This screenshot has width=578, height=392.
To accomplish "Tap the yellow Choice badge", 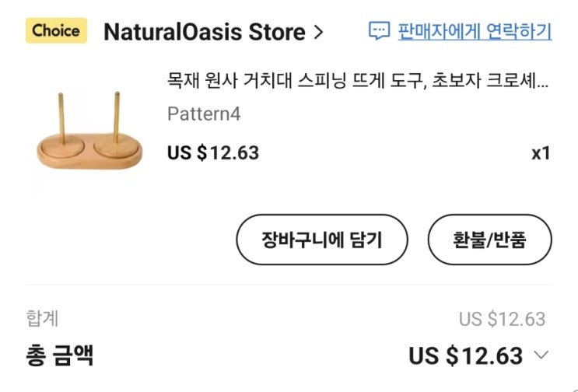I will 56,31.
